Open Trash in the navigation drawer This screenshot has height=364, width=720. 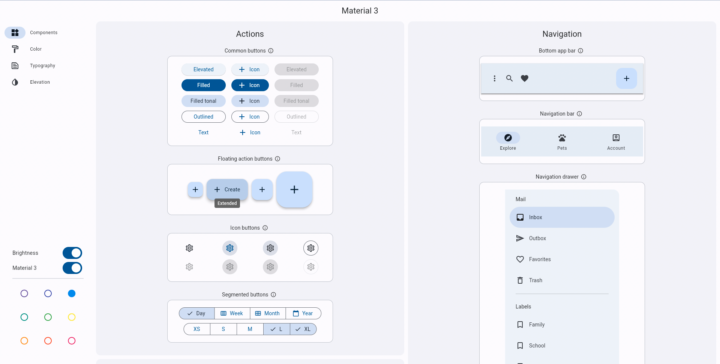562,280
